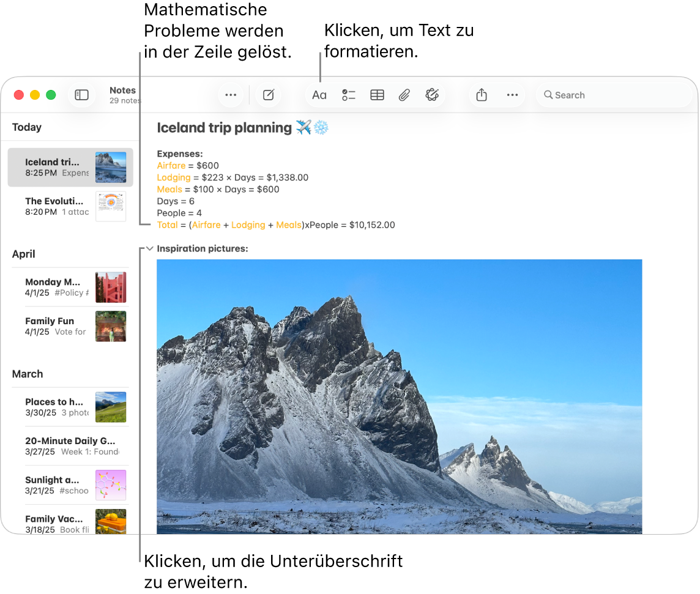
Task: Open the more options ellipsis beside share
Action: pos(513,95)
